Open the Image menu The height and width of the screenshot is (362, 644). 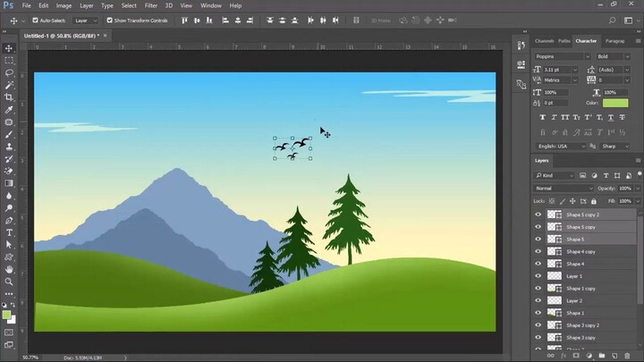[64, 5]
